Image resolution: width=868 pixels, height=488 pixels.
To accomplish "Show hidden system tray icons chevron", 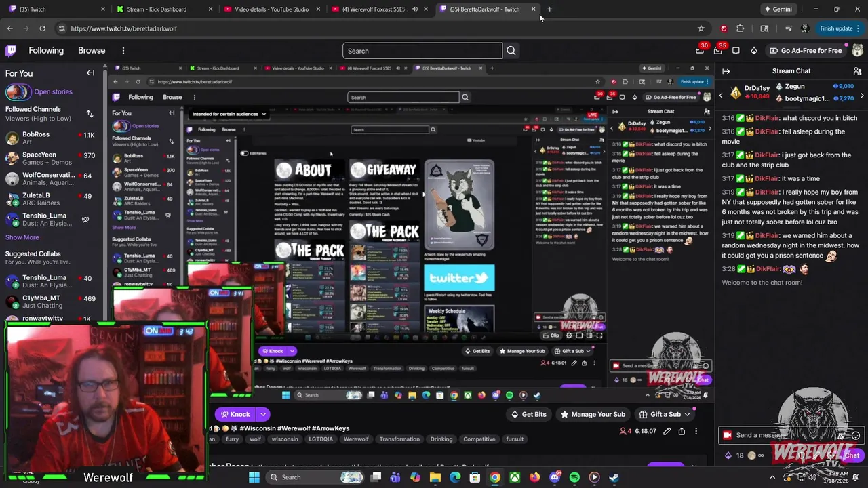I will coord(772,477).
